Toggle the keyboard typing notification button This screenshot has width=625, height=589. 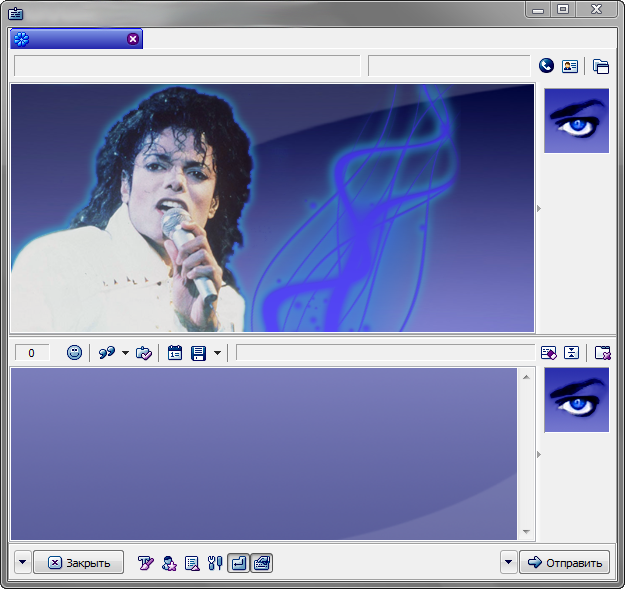(x=261, y=563)
